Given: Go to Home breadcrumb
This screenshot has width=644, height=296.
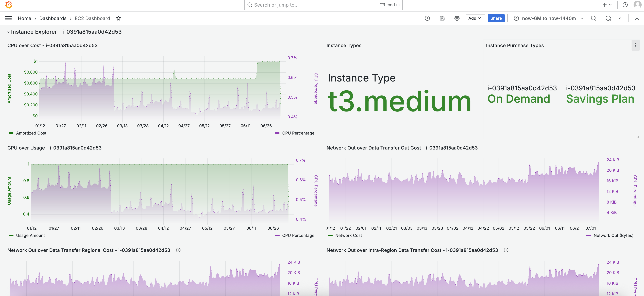Looking at the screenshot, I should tap(24, 18).
